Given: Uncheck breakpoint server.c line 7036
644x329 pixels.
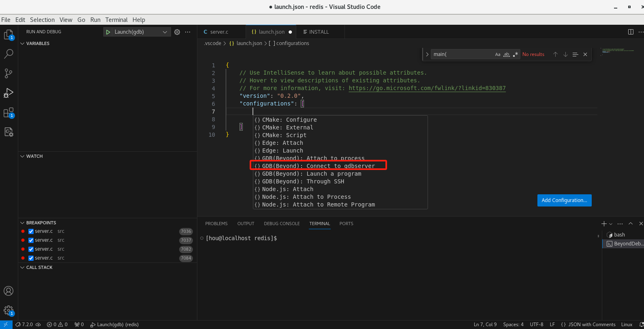Looking at the screenshot, I should (31, 231).
